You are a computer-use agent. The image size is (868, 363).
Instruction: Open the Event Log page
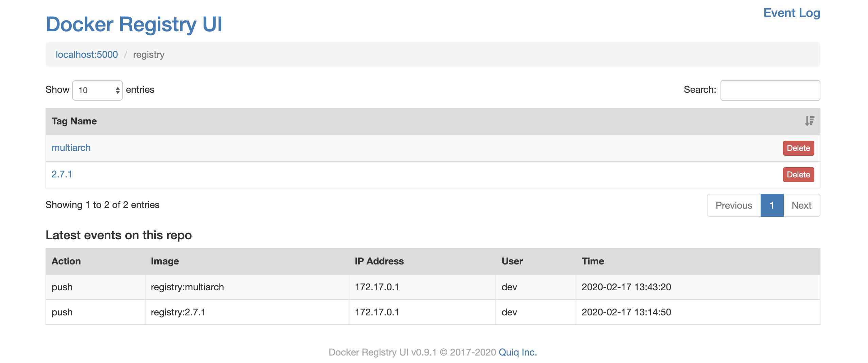(x=791, y=13)
